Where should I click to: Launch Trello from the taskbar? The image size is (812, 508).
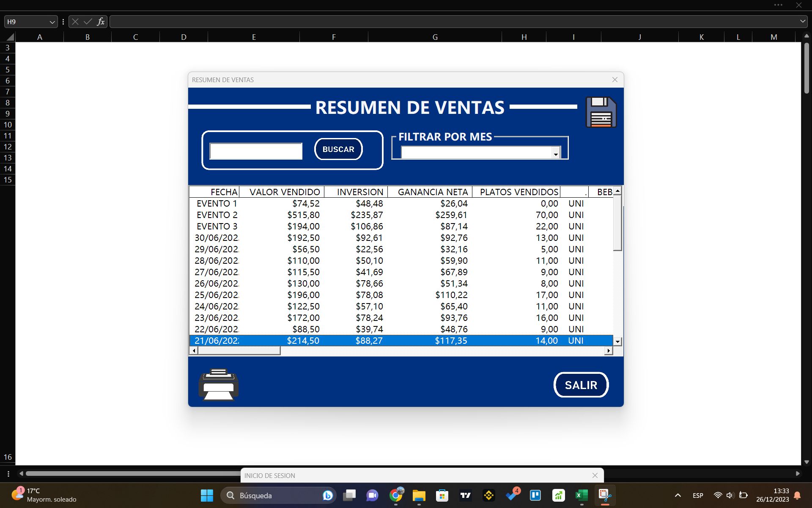535,495
